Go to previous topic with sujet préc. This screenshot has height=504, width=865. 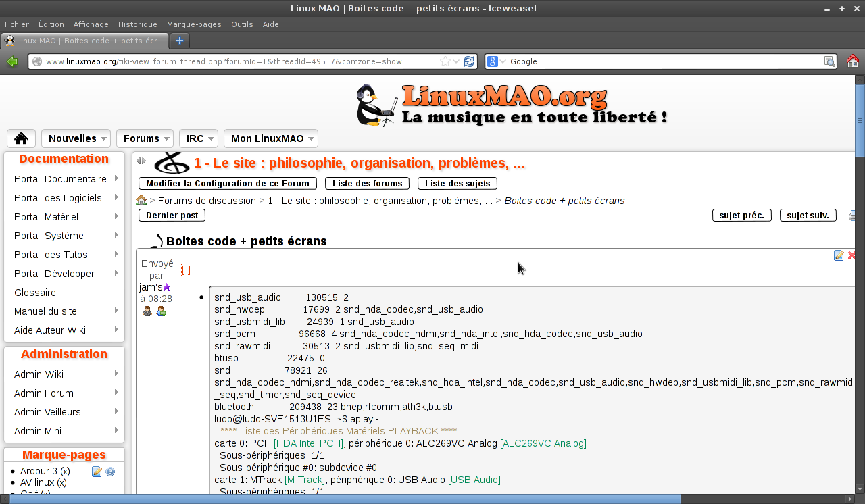tap(741, 216)
